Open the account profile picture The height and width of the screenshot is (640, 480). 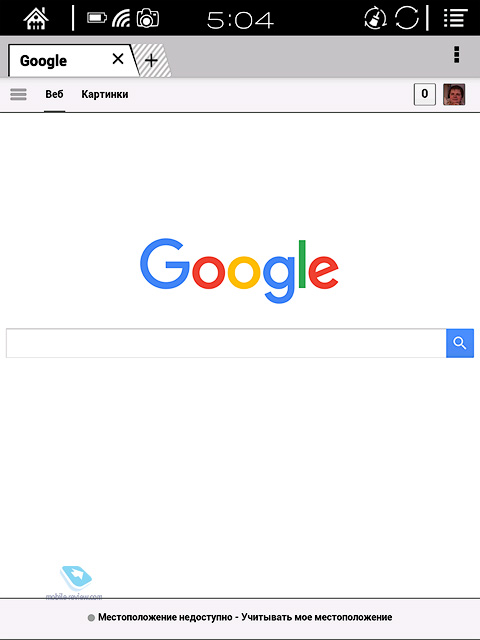454,94
